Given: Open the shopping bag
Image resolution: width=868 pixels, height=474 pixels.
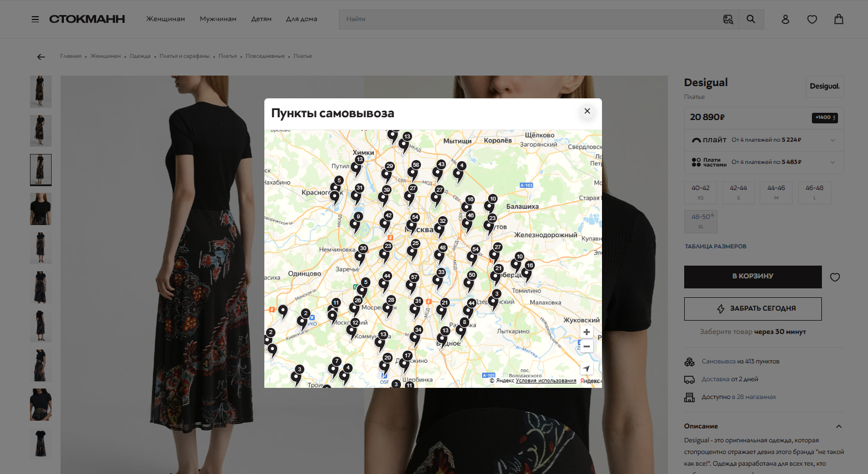Looking at the screenshot, I should coord(839,19).
